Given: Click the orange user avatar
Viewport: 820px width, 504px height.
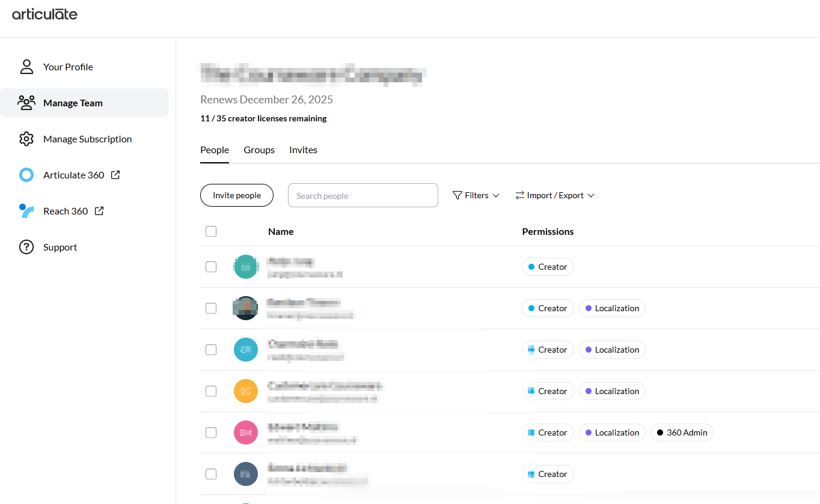Looking at the screenshot, I should [x=246, y=391].
